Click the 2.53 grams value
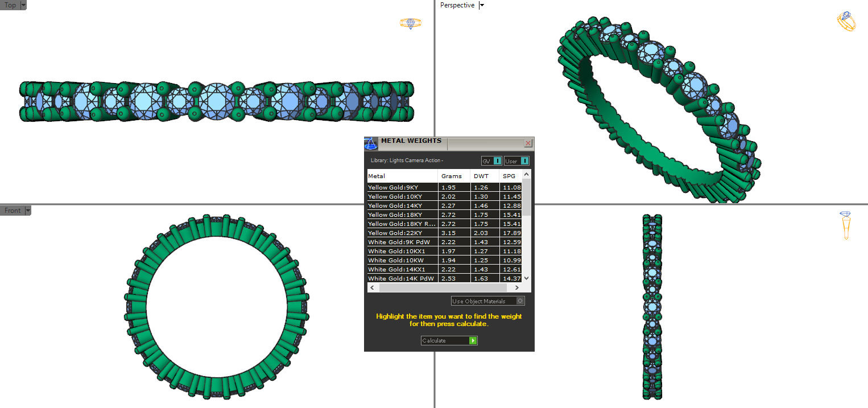 (448, 278)
